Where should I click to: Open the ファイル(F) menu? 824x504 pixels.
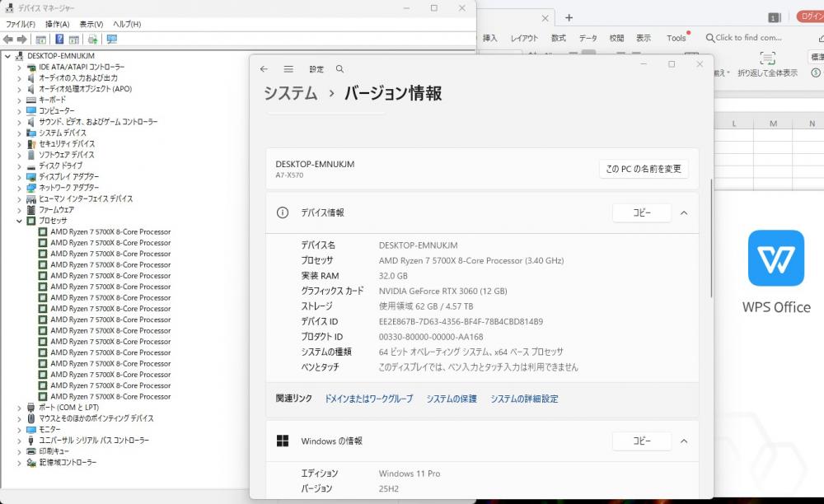tap(21, 24)
